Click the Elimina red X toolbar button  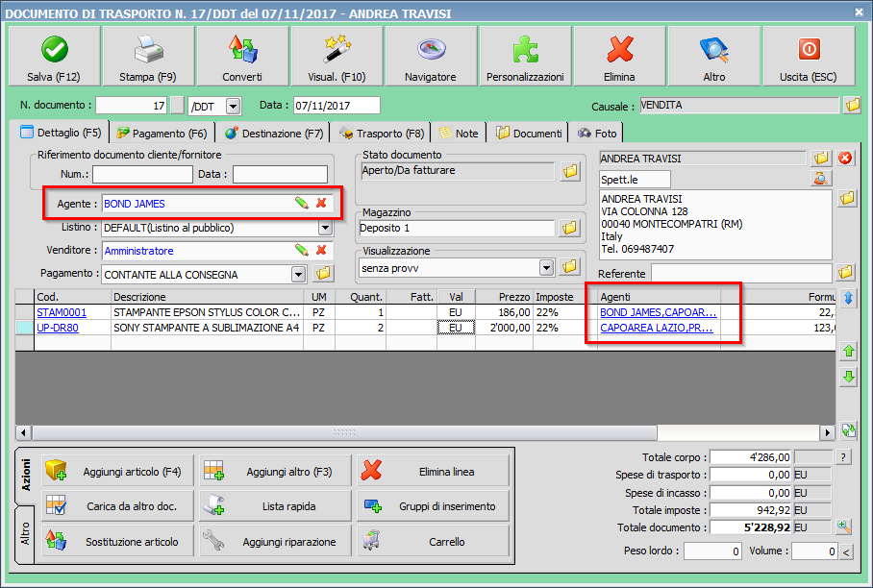click(620, 56)
